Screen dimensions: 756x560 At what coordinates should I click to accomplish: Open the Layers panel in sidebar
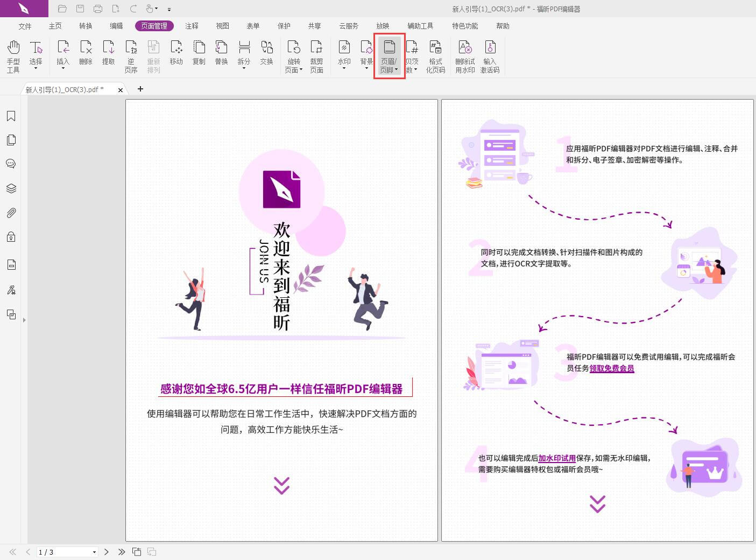11,188
